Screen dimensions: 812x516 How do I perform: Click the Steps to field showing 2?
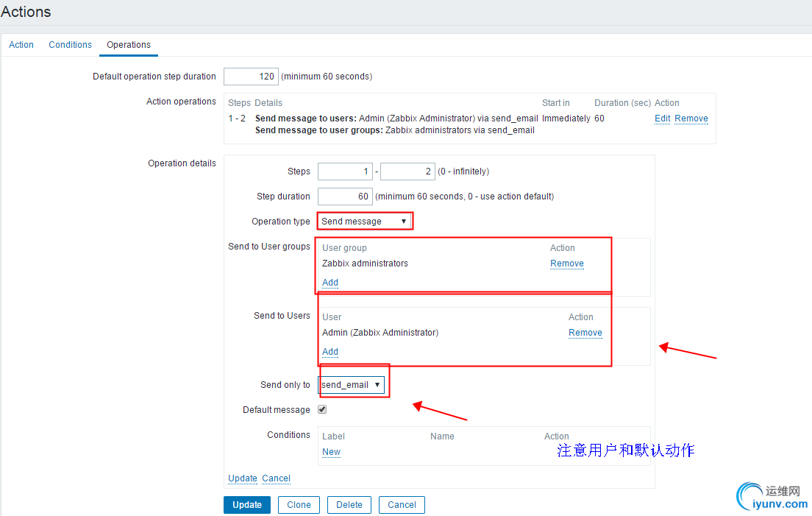407,171
